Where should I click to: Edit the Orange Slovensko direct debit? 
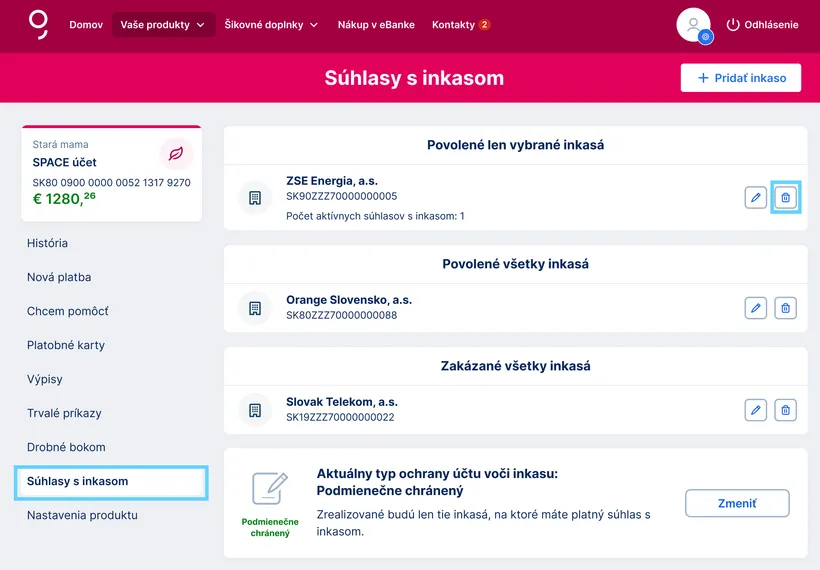pos(756,308)
